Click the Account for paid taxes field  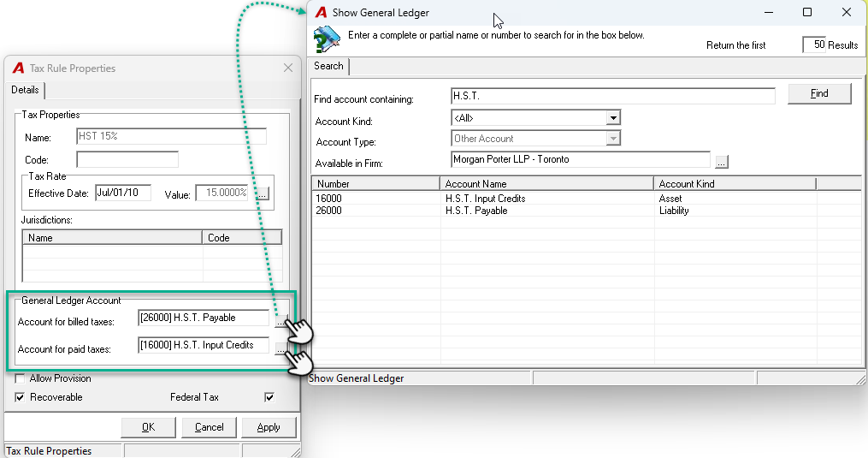click(204, 345)
